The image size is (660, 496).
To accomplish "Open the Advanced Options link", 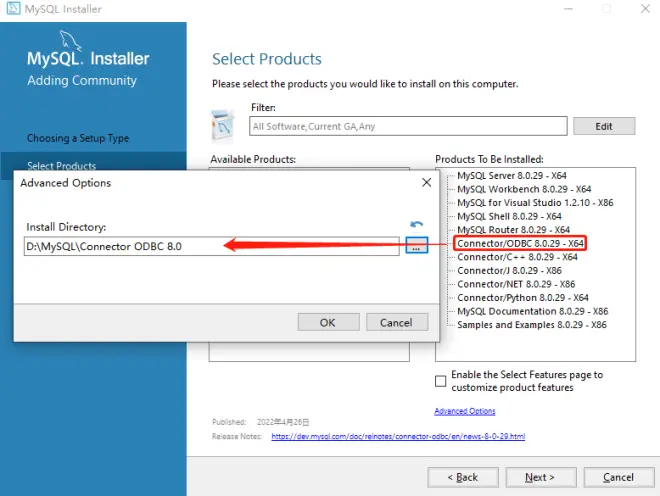I will pos(465,411).
